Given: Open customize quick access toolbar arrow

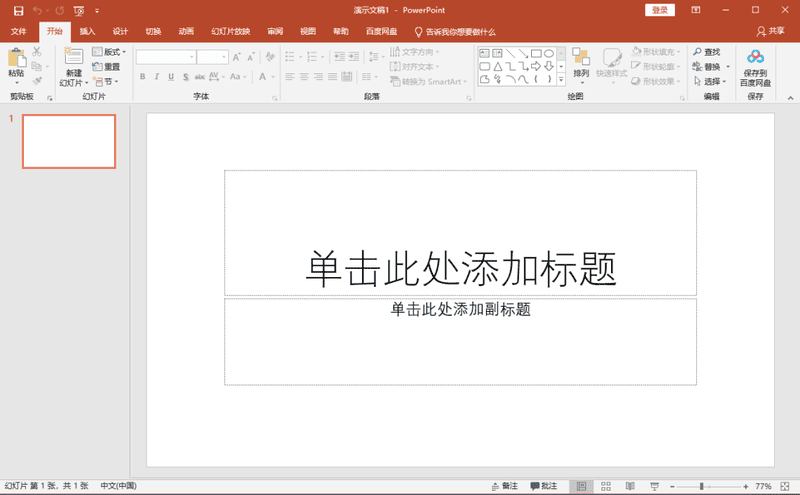Looking at the screenshot, I should (97, 11).
